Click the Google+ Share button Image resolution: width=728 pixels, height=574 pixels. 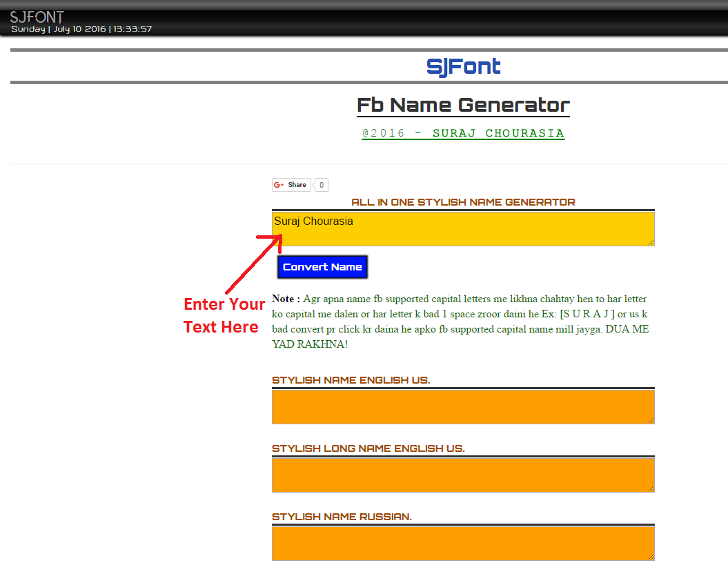[x=291, y=185]
